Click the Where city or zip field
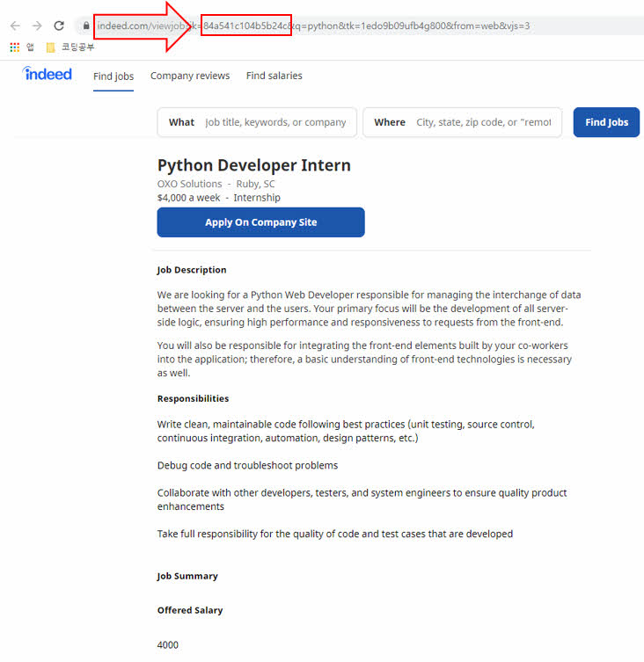Viewport: 644px width, 662px height. pyautogui.click(x=462, y=122)
